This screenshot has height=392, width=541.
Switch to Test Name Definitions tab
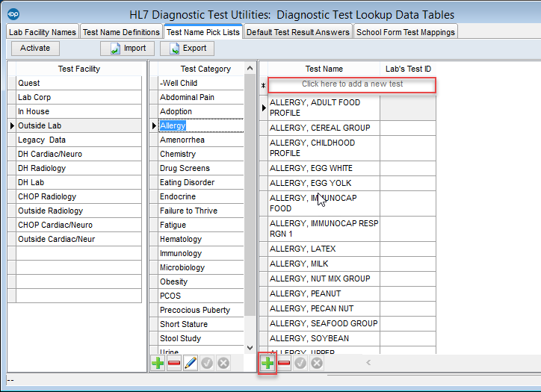point(121,32)
